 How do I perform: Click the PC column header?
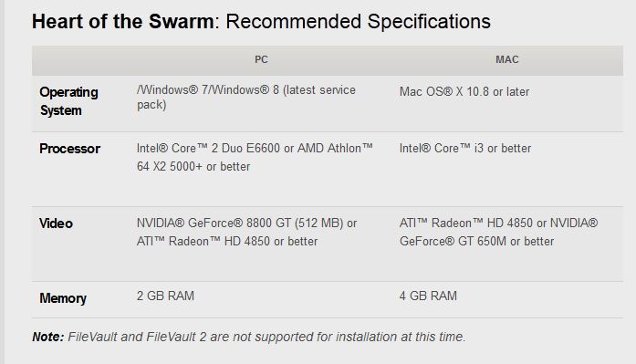[x=261, y=59]
